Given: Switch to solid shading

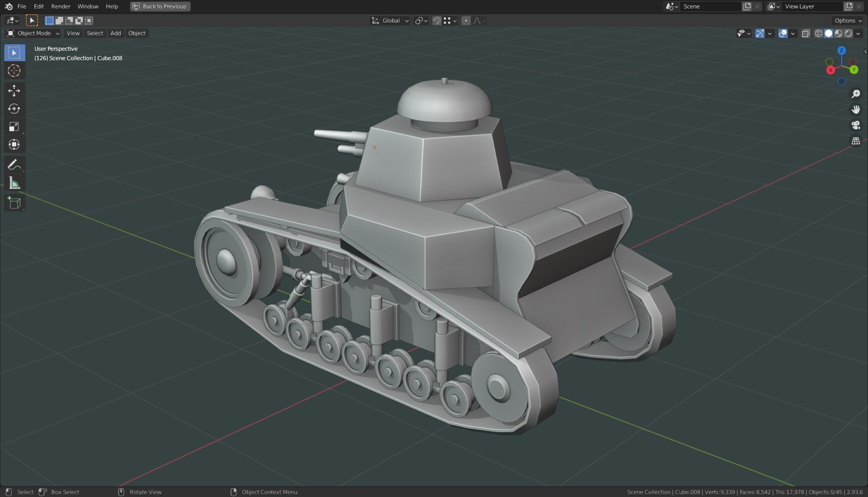Looking at the screenshot, I should (829, 33).
